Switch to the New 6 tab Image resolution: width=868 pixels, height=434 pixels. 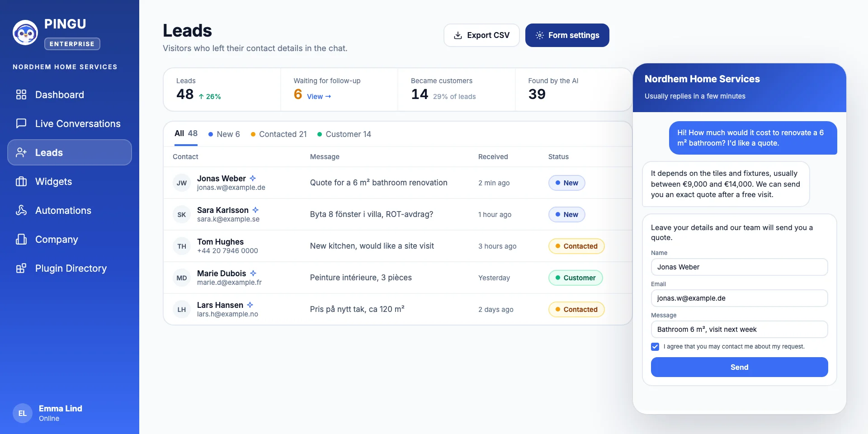pyautogui.click(x=224, y=134)
